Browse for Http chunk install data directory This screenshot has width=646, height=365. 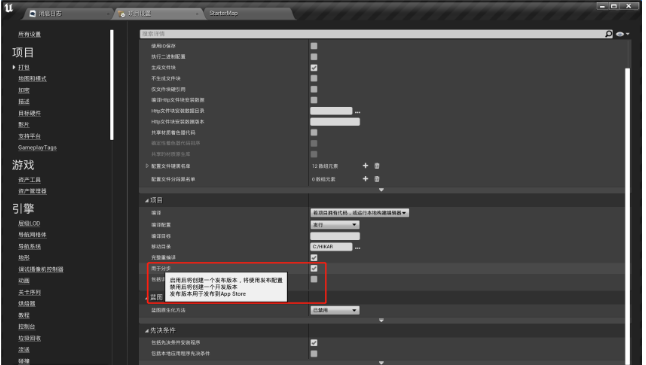[358, 112]
